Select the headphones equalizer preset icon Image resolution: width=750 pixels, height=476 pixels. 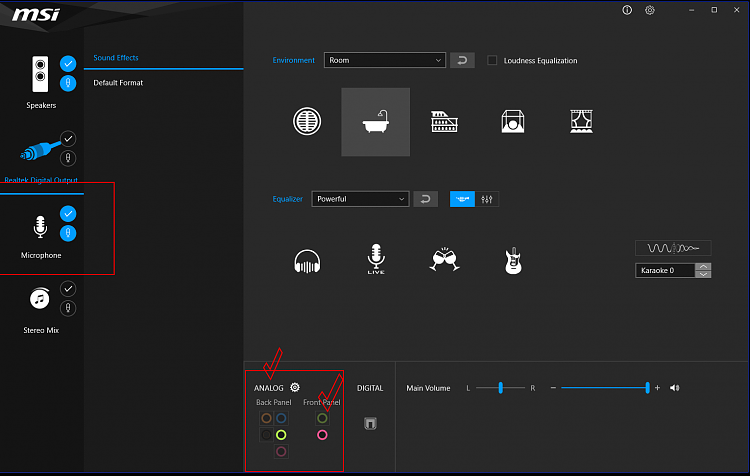(x=307, y=261)
